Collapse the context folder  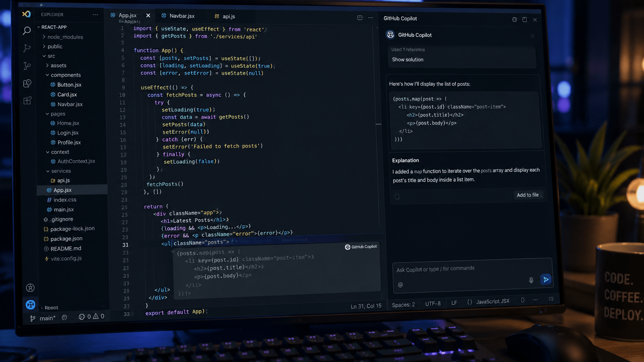tap(57, 152)
